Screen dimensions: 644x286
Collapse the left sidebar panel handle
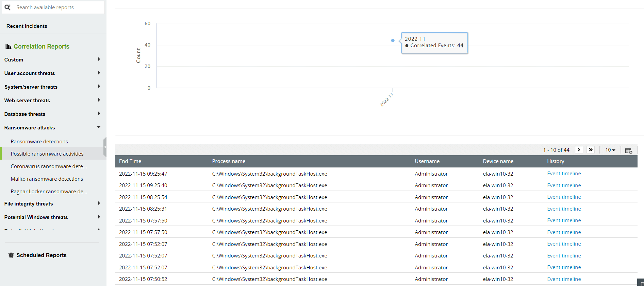[105, 147]
